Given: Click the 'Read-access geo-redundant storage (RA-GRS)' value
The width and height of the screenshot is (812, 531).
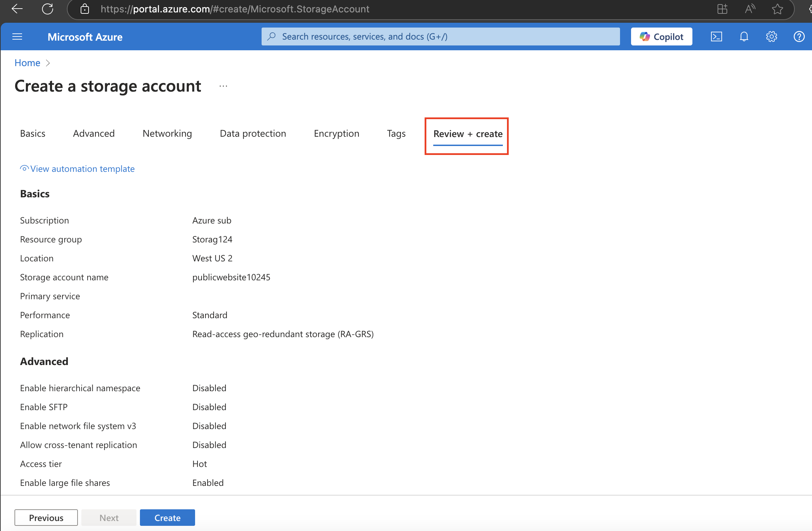Looking at the screenshot, I should [x=283, y=334].
